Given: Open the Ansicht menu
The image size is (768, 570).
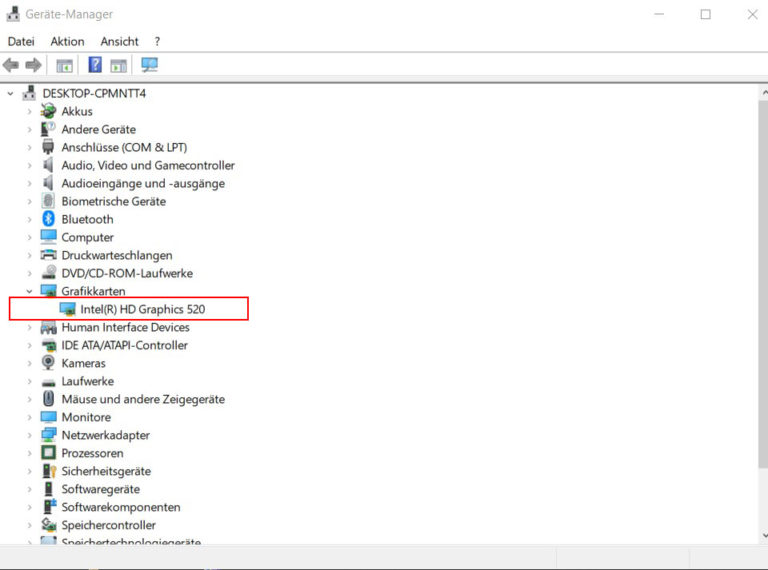Looking at the screenshot, I should [119, 41].
